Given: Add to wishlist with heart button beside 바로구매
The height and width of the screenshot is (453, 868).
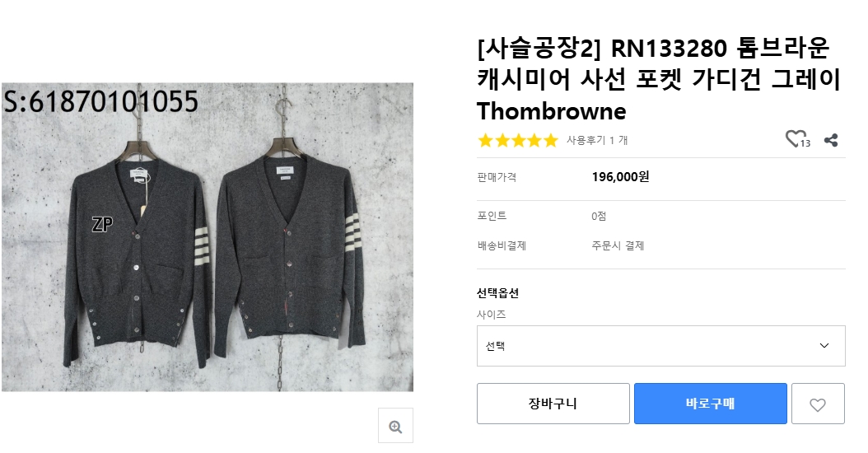Looking at the screenshot, I should point(818,404).
